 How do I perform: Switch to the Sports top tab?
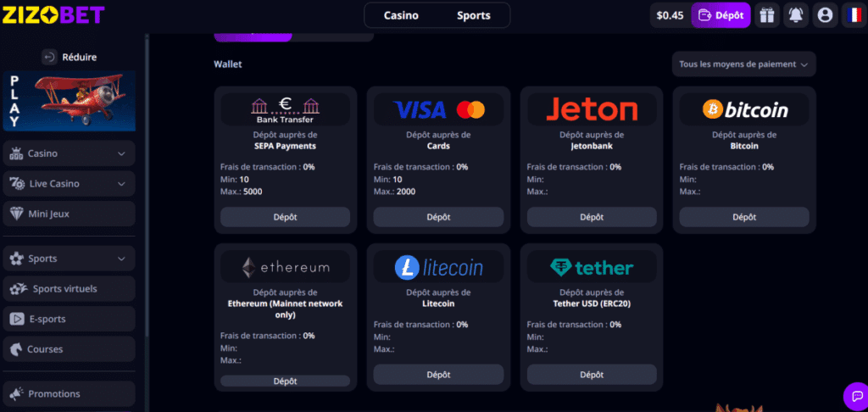pyautogui.click(x=474, y=15)
